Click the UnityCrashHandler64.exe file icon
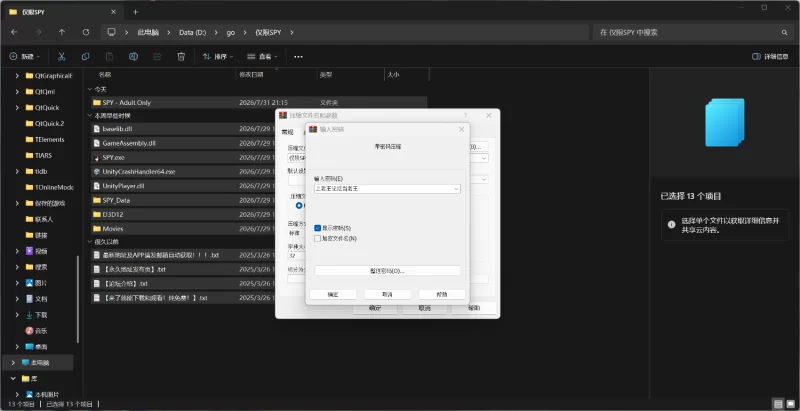 click(x=96, y=172)
